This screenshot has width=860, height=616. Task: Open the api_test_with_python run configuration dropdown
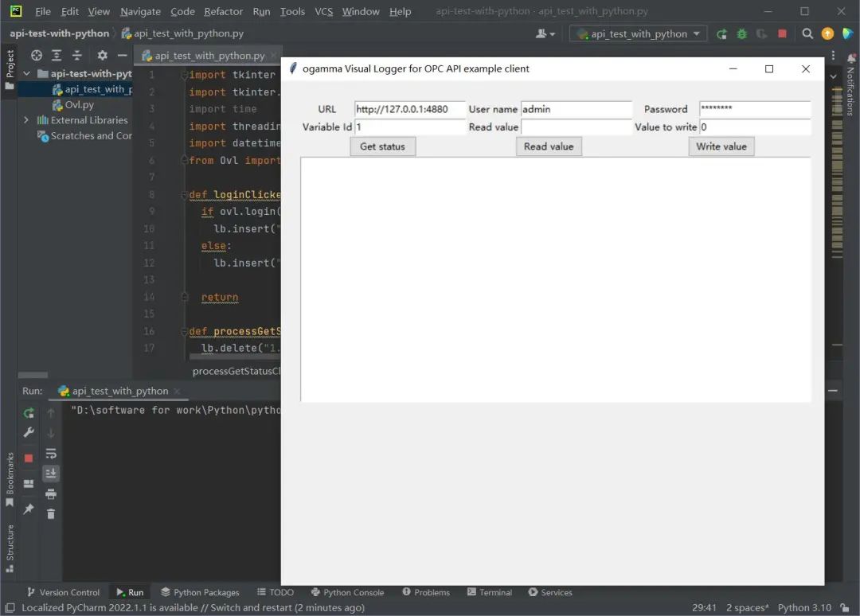click(638, 33)
